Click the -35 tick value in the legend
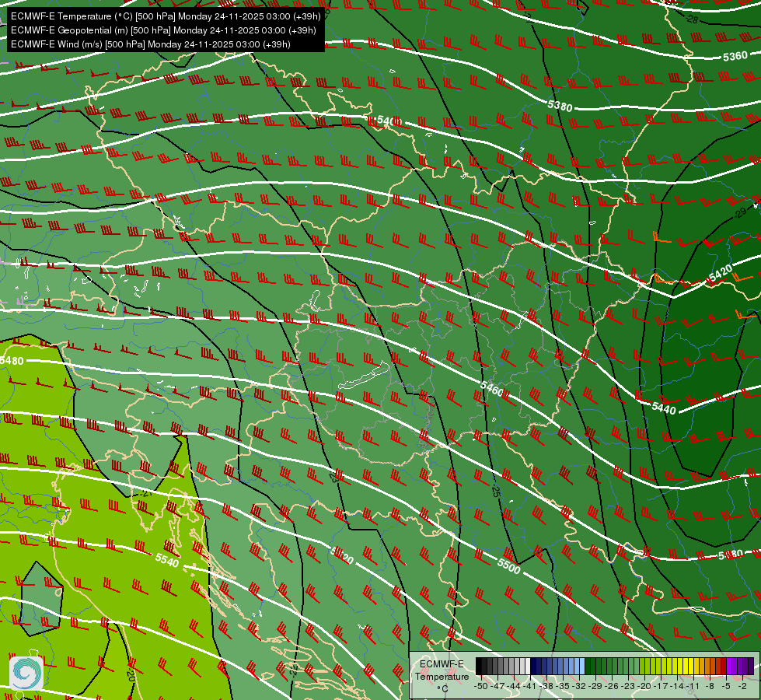This screenshot has height=700, width=761. [563, 687]
